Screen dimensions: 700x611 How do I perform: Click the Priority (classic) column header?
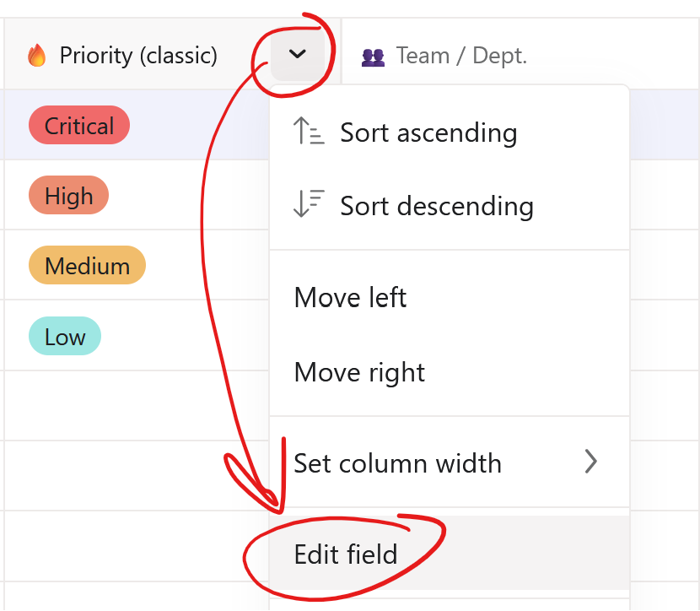[x=138, y=56]
